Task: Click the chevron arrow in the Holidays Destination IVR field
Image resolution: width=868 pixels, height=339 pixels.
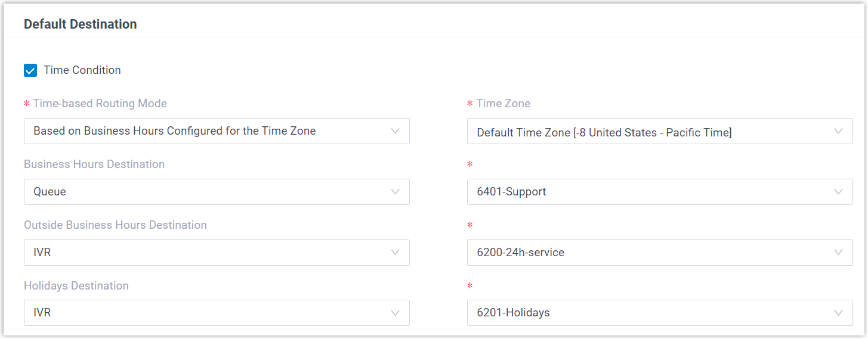Action: [x=395, y=313]
